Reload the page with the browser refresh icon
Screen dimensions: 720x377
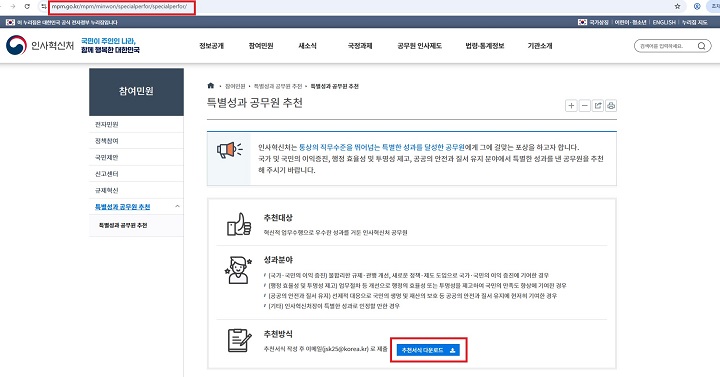[27, 6]
